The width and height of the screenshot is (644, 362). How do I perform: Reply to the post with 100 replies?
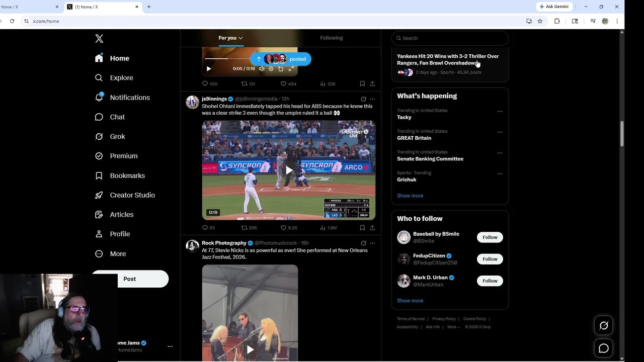tap(209, 84)
